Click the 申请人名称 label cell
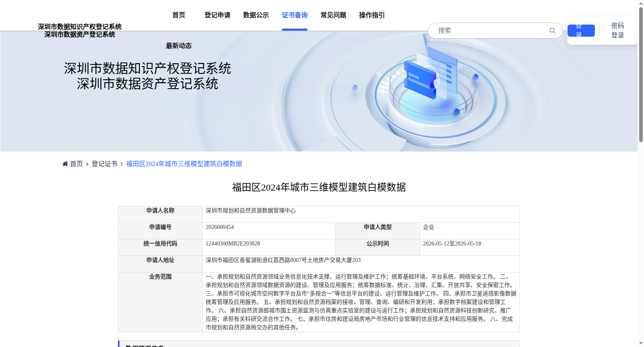Screen dimensions: 644x347 160,214
